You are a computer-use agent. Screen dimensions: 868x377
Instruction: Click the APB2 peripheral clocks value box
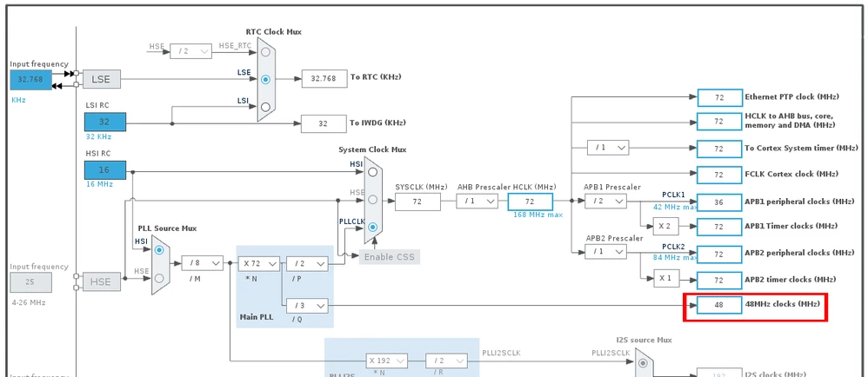pyautogui.click(x=719, y=255)
